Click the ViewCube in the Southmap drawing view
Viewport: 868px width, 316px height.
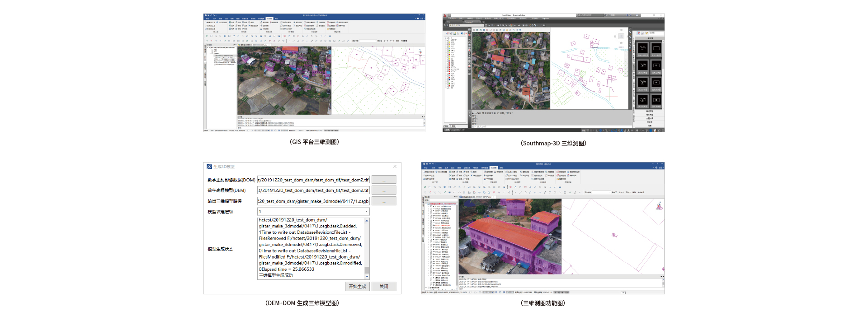coord(622,36)
